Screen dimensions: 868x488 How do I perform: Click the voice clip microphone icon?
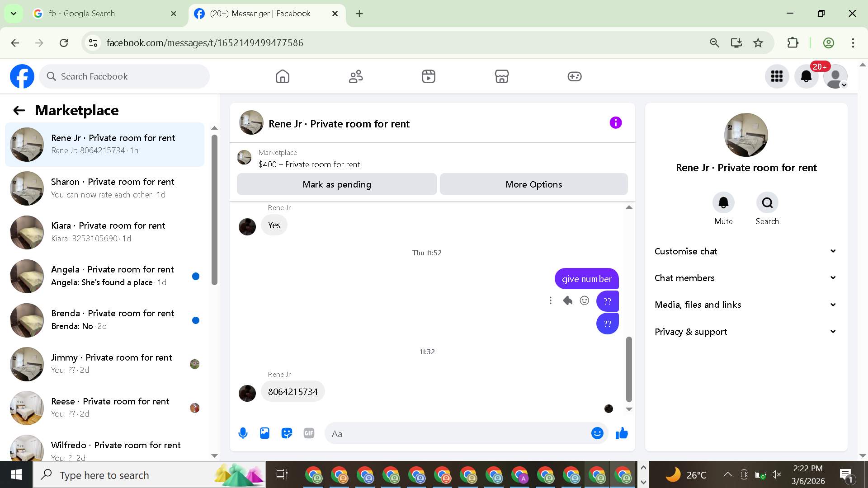(x=243, y=433)
